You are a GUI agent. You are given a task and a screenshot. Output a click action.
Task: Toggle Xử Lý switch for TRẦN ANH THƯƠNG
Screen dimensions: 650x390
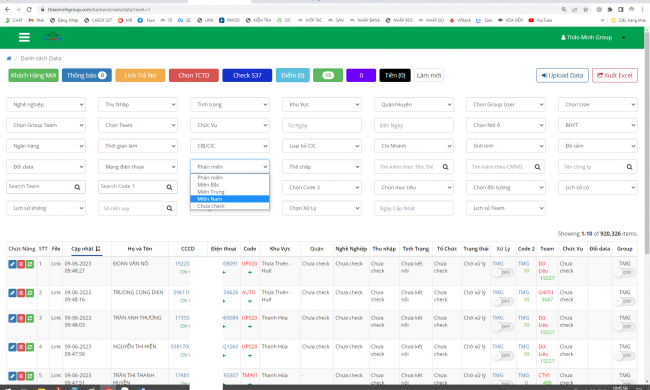pyautogui.click(x=502, y=327)
